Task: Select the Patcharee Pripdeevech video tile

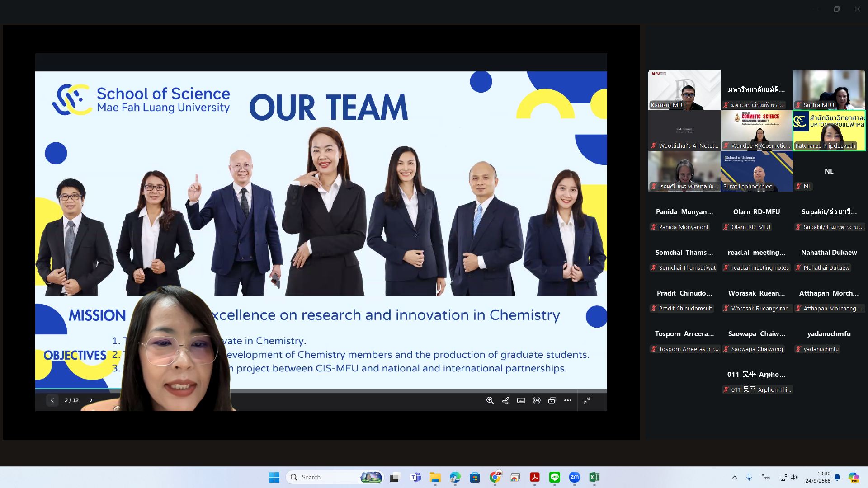Action: tap(829, 131)
